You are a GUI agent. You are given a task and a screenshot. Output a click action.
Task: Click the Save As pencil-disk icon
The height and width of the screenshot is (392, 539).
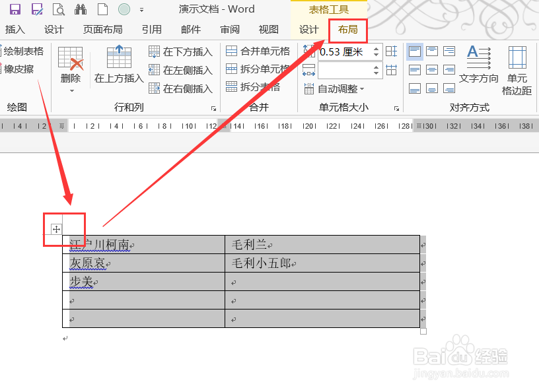coord(37,9)
